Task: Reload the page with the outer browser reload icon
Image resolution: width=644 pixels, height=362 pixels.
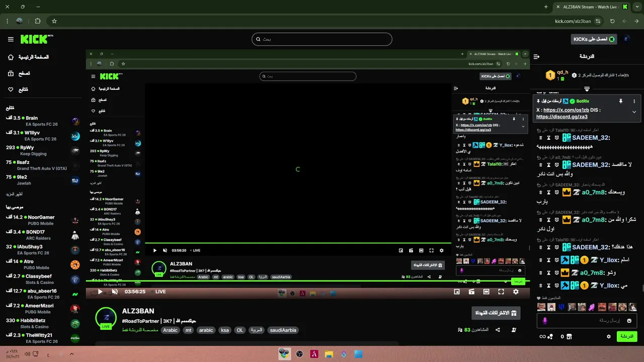Action: coord(612,21)
